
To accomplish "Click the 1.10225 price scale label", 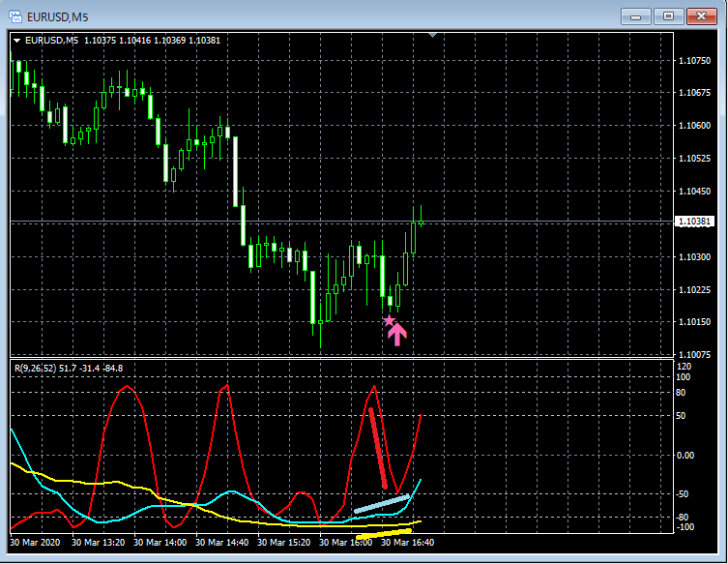I will coord(694,290).
